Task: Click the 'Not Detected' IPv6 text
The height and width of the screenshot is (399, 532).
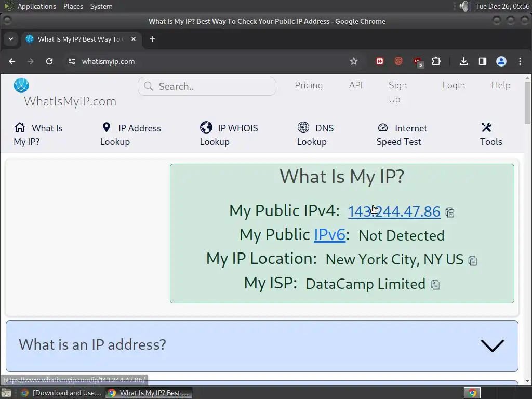Action: pyautogui.click(x=402, y=235)
